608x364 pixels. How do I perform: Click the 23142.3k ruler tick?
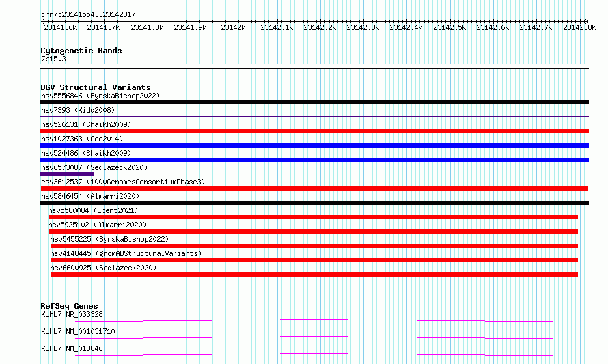tap(363, 27)
